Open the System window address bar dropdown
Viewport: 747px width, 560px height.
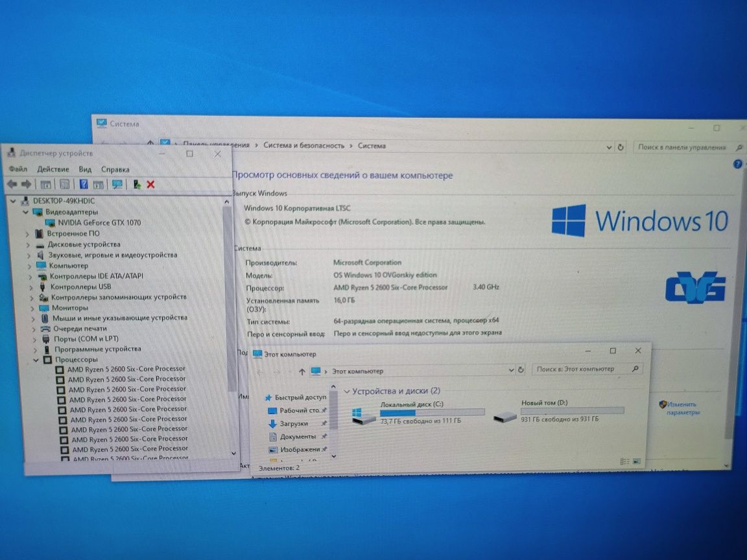click(x=609, y=148)
